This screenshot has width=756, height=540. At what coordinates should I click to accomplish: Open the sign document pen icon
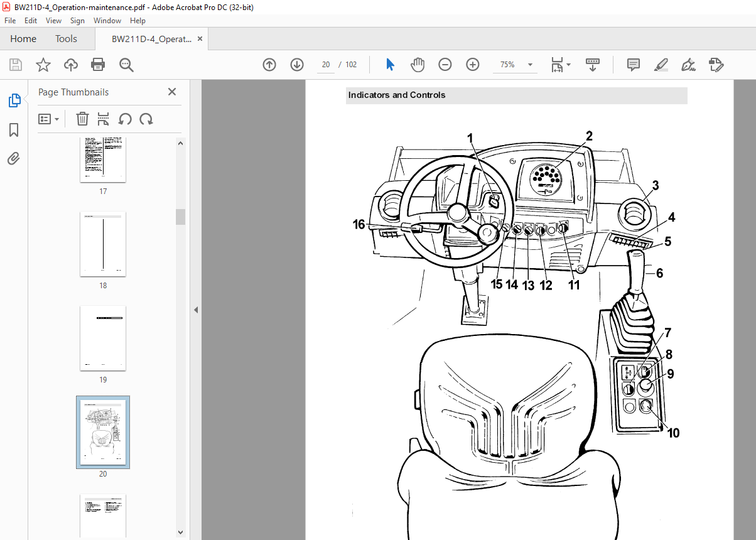click(x=688, y=65)
